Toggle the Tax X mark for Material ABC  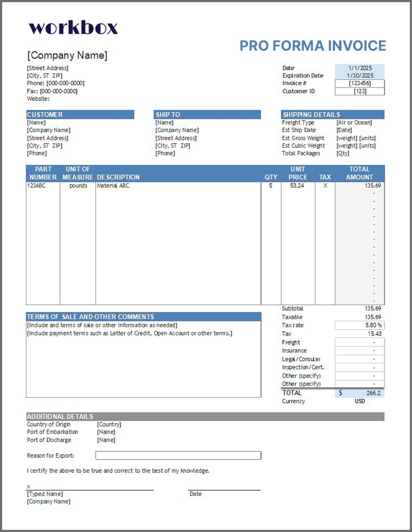click(325, 186)
